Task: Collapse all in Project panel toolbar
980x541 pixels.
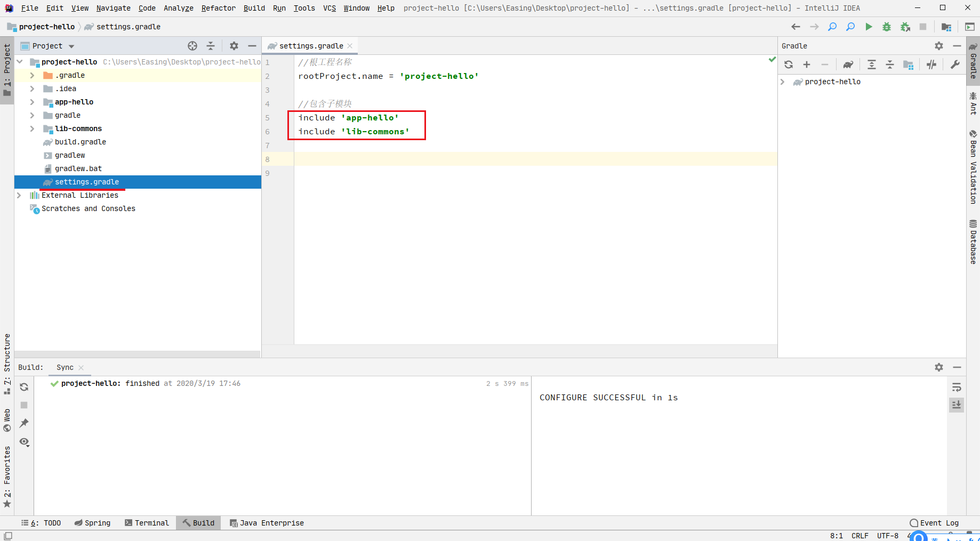Action: click(211, 46)
